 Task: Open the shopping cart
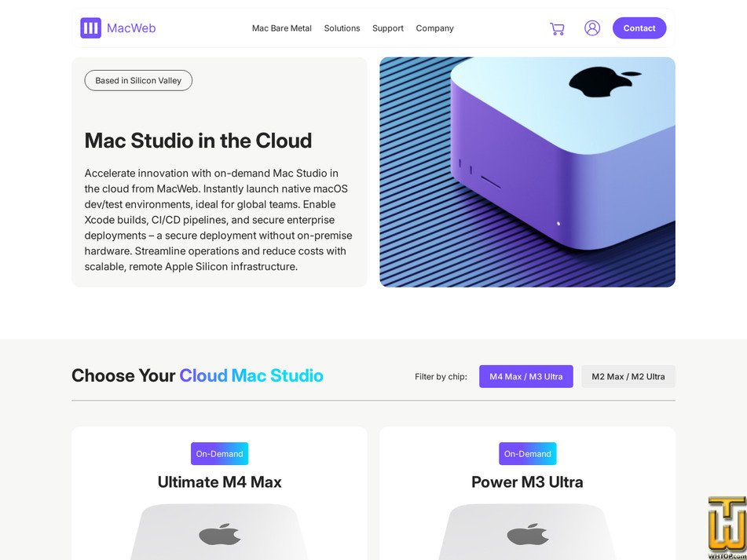coord(557,28)
